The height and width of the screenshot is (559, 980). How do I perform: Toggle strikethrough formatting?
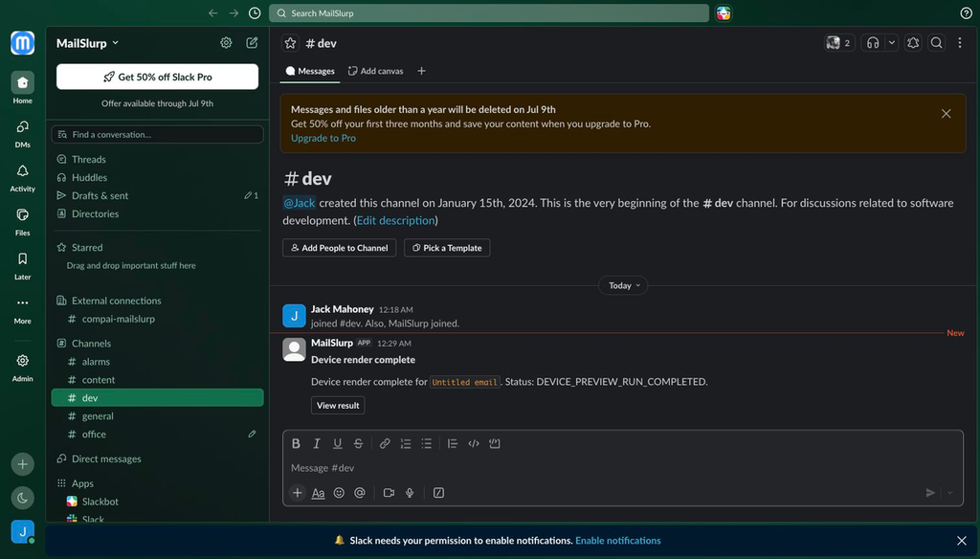click(358, 443)
